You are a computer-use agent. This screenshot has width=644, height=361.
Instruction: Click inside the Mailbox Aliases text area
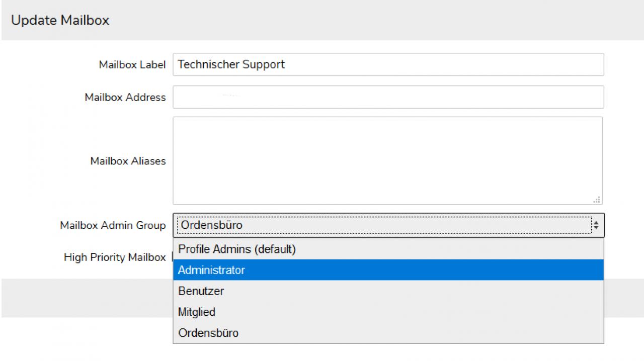tap(387, 160)
